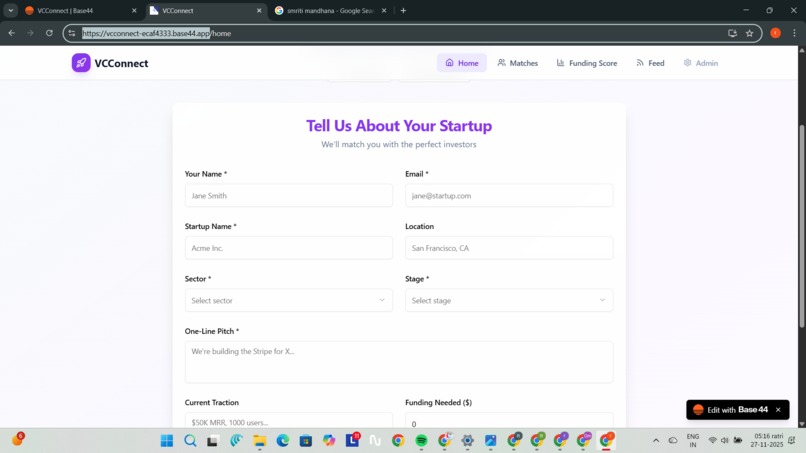Click the browser forward arrow
This screenshot has height=453, width=806.
coord(30,33)
